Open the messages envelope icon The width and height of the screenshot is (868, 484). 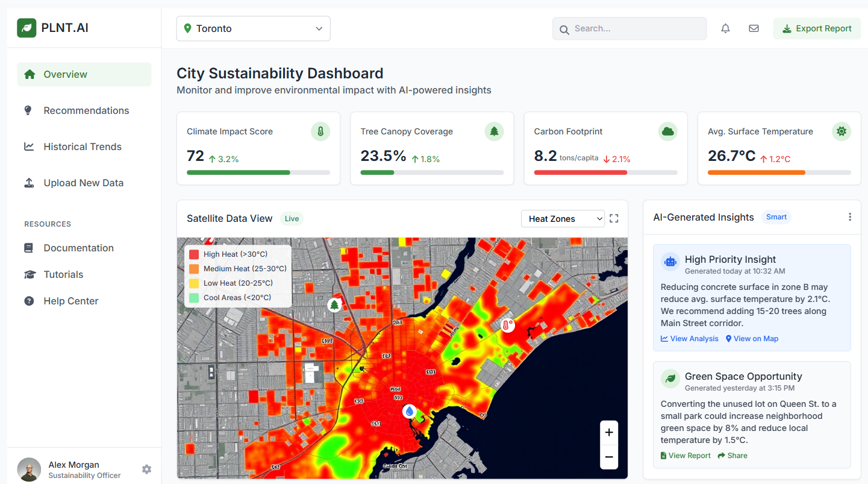point(754,28)
